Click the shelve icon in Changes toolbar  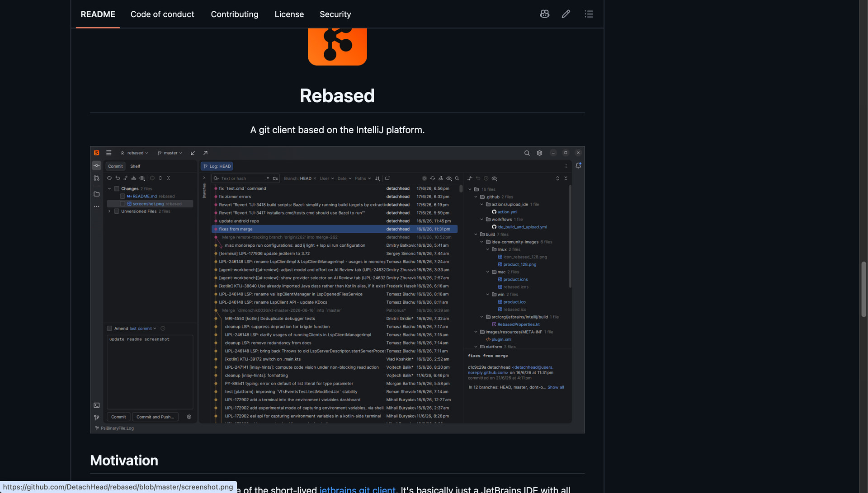(x=134, y=178)
